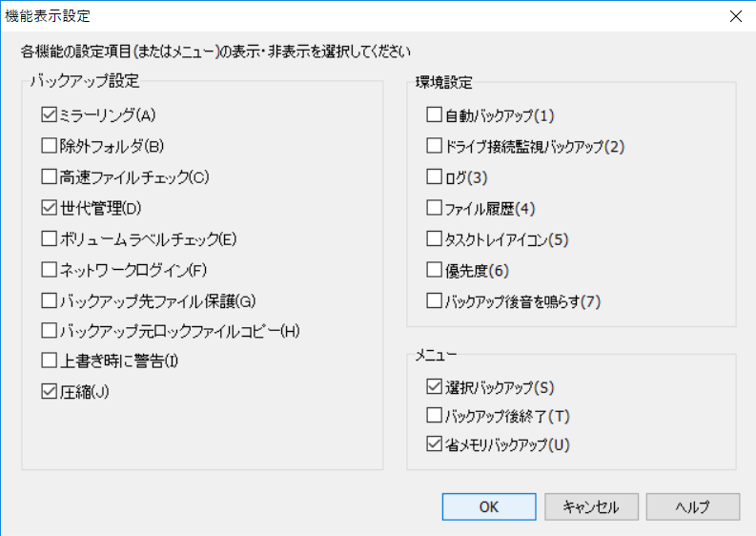Toggle バックアップ元ロックファイルコピー(H) checkbox
The height and width of the screenshot is (536, 756).
coord(50,331)
